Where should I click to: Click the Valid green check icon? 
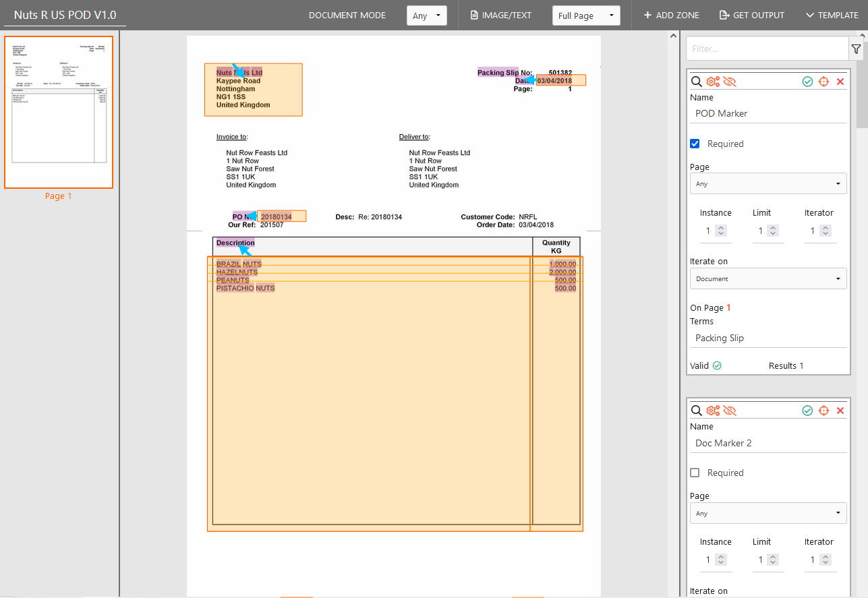[717, 365]
